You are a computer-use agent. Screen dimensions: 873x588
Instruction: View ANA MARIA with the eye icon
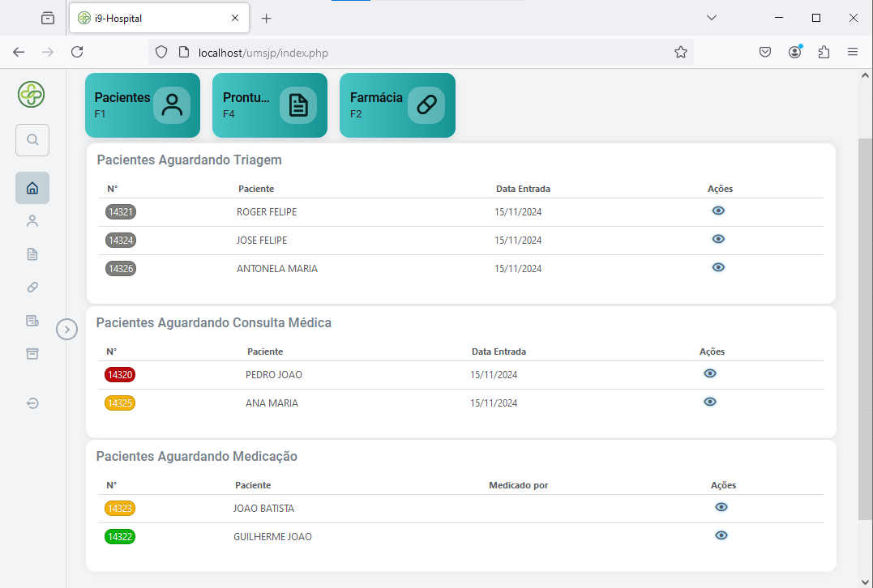pyautogui.click(x=710, y=402)
